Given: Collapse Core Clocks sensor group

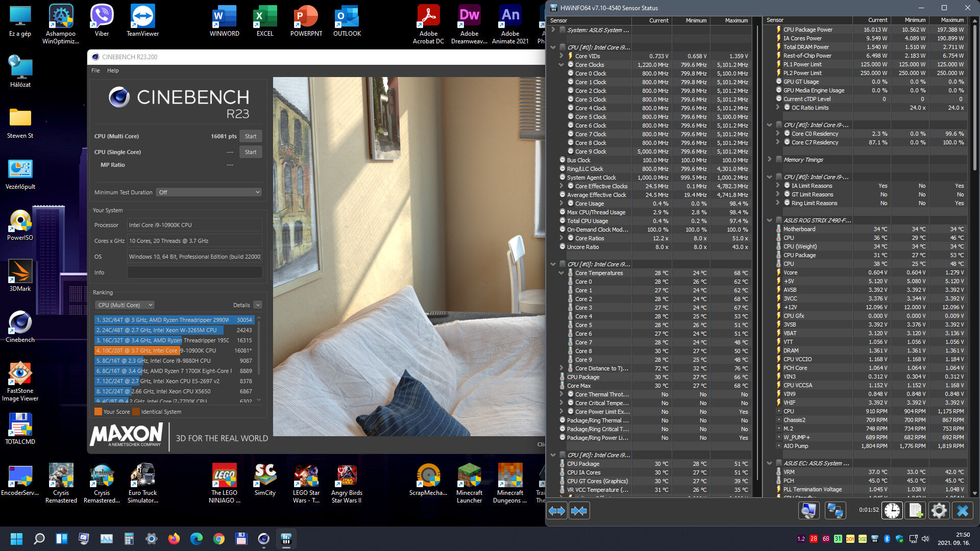Looking at the screenshot, I should pyautogui.click(x=561, y=65).
